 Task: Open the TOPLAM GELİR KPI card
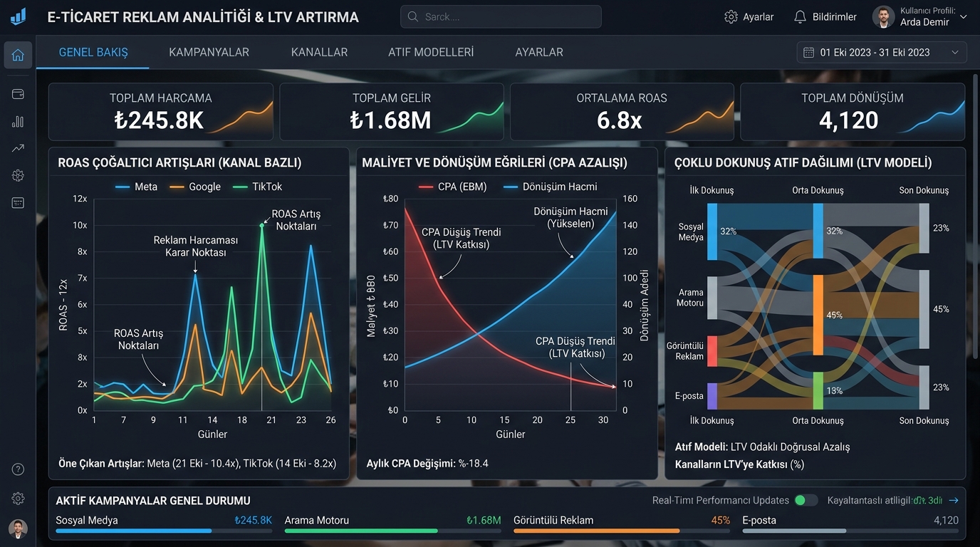click(391, 112)
